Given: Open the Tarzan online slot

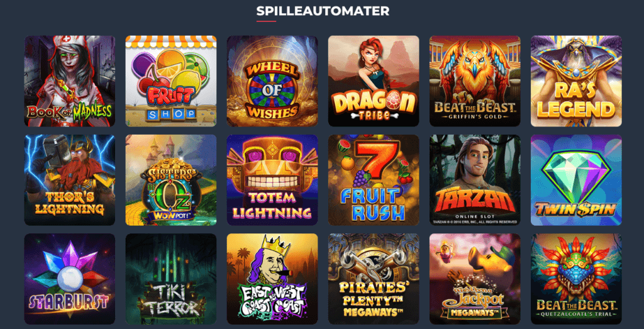Looking at the screenshot, I should pyautogui.click(x=475, y=180).
